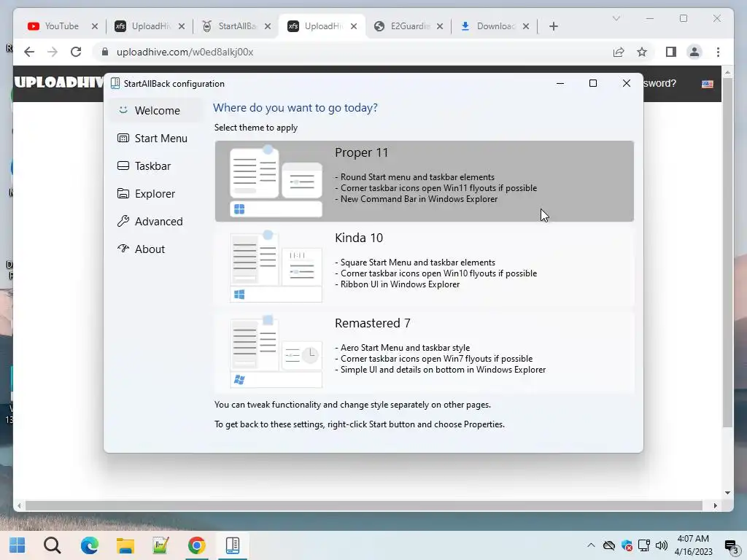
Task: Apply the Kinda 10 theme
Action: (424, 266)
